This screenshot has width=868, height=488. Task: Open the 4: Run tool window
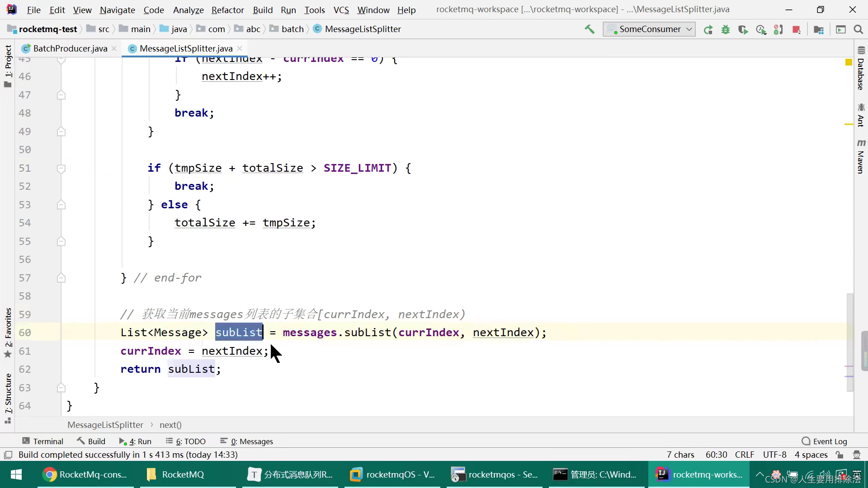click(x=135, y=441)
